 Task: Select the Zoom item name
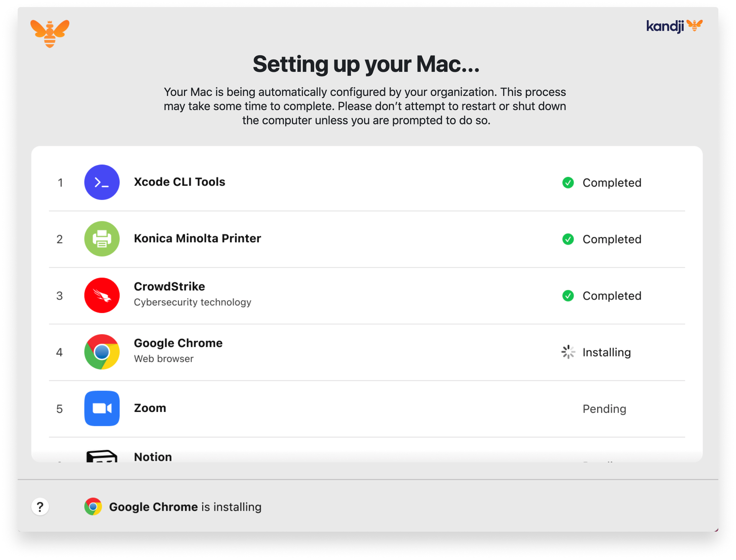point(150,408)
